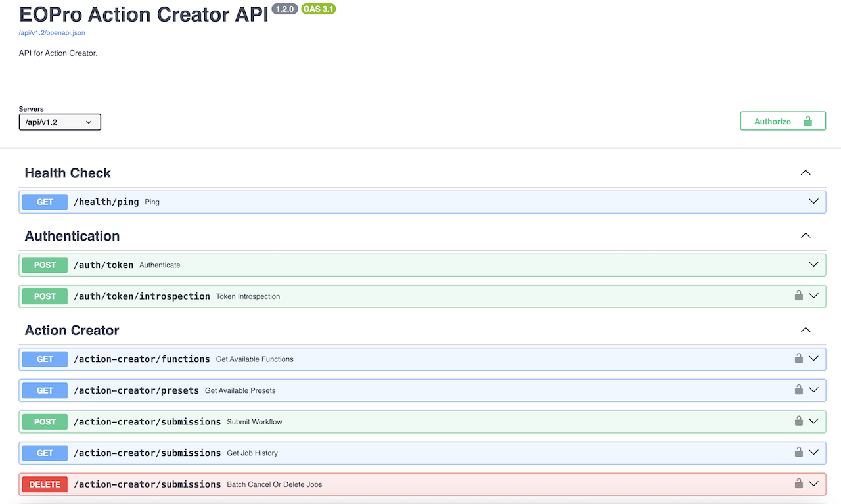
Task: Click the Get Job History description text
Action: (252, 453)
